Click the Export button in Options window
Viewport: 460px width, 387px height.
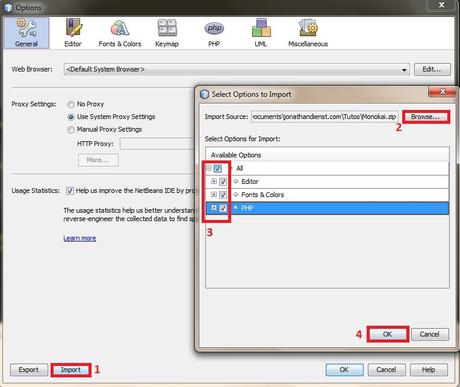(x=29, y=370)
